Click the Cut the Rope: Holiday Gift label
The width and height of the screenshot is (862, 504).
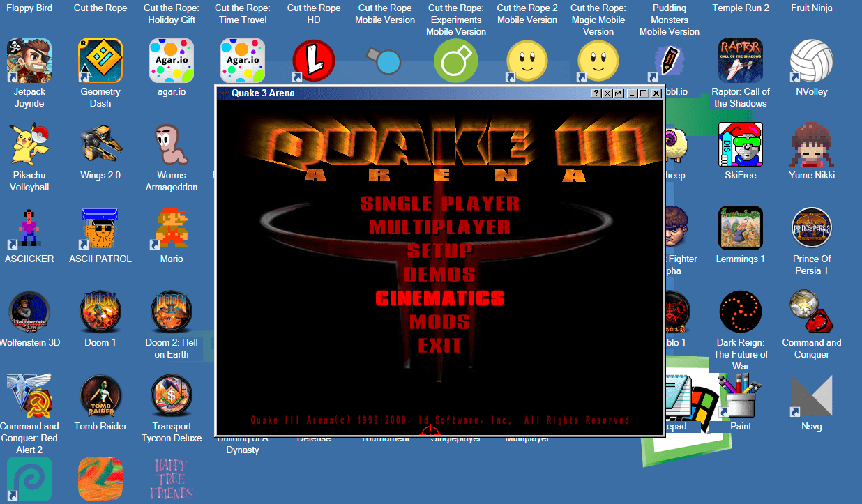(x=172, y=14)
